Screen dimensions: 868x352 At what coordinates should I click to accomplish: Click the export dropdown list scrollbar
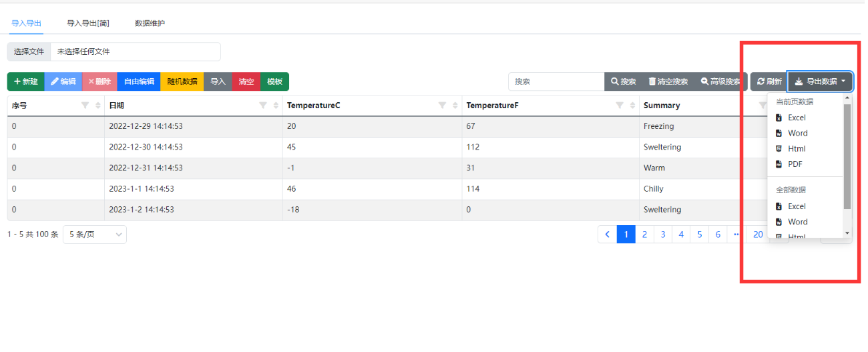847,157
